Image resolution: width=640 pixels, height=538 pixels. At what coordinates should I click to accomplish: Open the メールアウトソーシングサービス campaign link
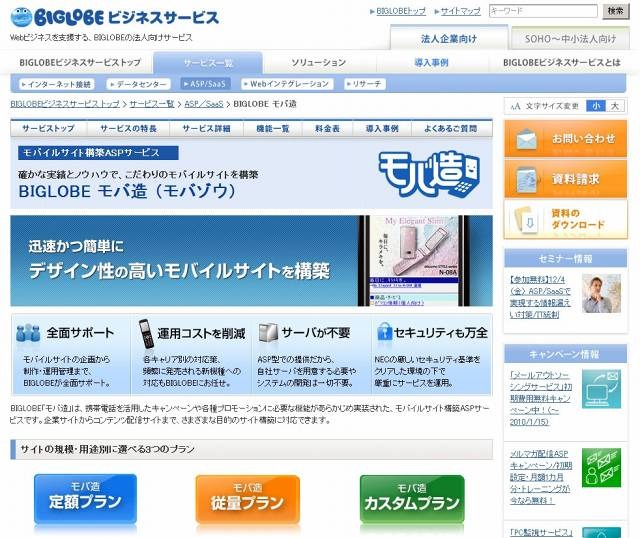[540, 398]
